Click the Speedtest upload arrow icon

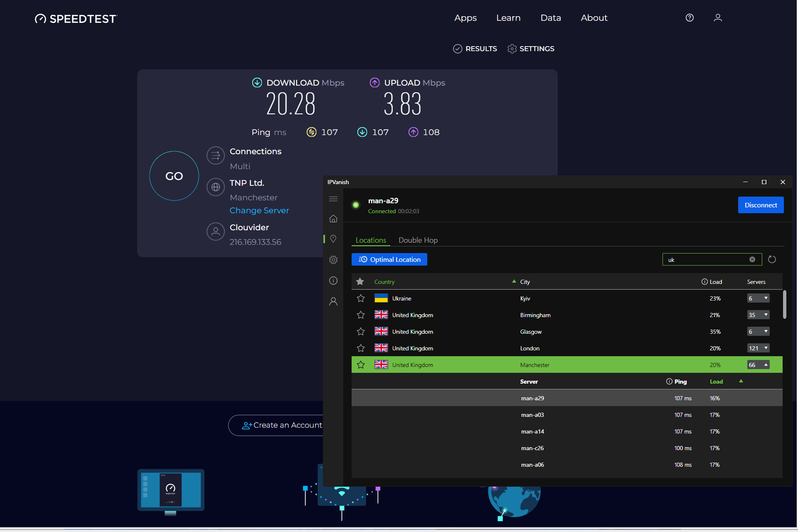tap(374, 83)
